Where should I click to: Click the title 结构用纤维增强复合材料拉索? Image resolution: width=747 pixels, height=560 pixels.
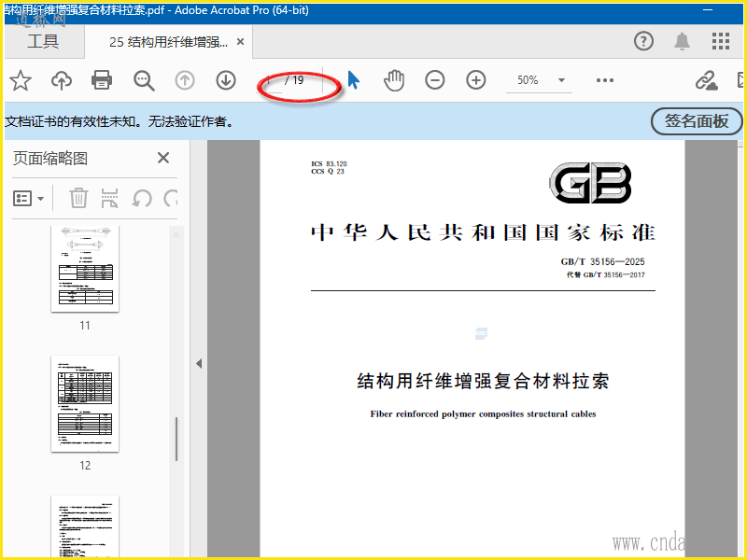(483, 381)
